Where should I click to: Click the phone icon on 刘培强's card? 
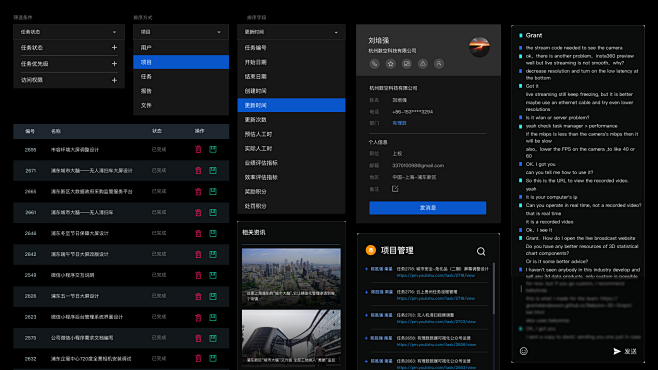374,64
